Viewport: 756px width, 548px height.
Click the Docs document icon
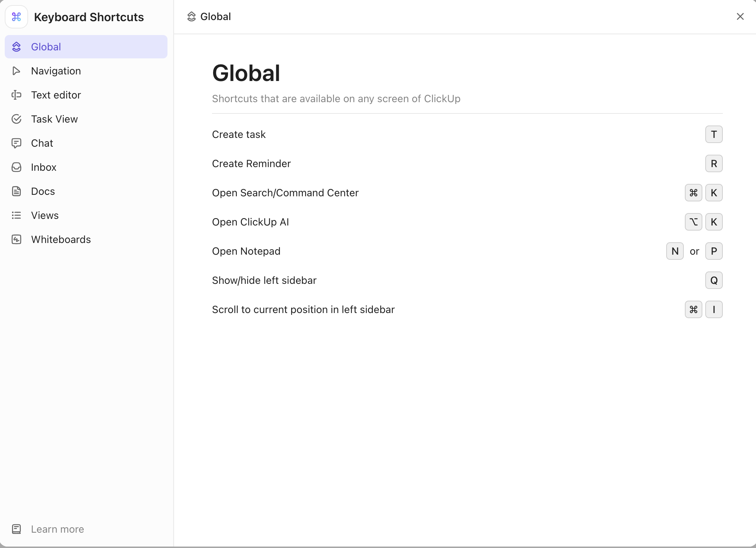(16, 191)
